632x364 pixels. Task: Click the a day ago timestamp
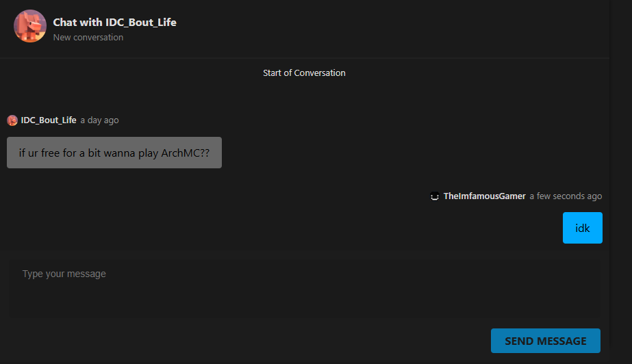[99, 120]
